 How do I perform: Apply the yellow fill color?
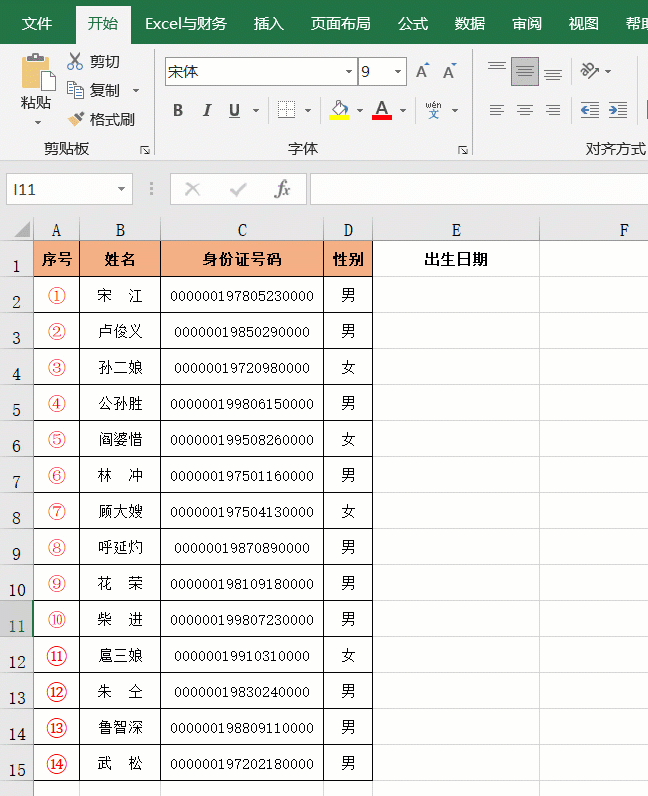tap(339, 110)
